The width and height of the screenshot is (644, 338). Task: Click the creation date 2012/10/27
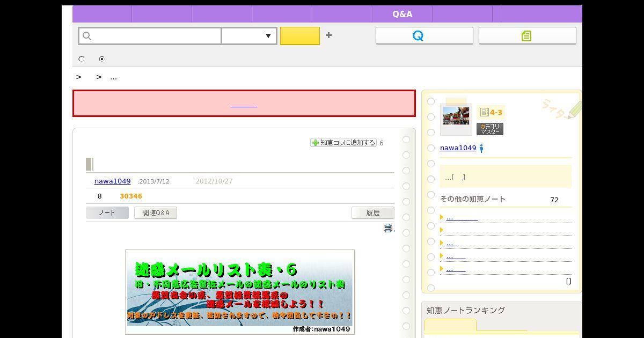click(214, 181)
